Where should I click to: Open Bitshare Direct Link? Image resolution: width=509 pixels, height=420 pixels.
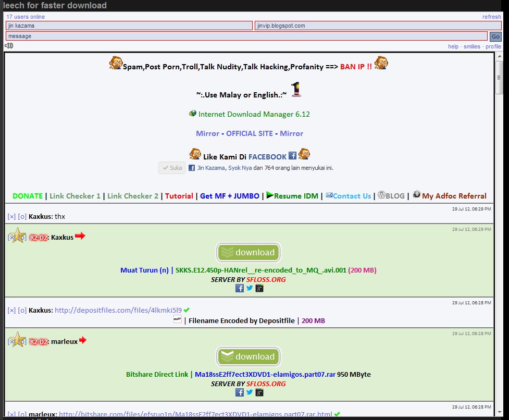[x=157, y=374]
